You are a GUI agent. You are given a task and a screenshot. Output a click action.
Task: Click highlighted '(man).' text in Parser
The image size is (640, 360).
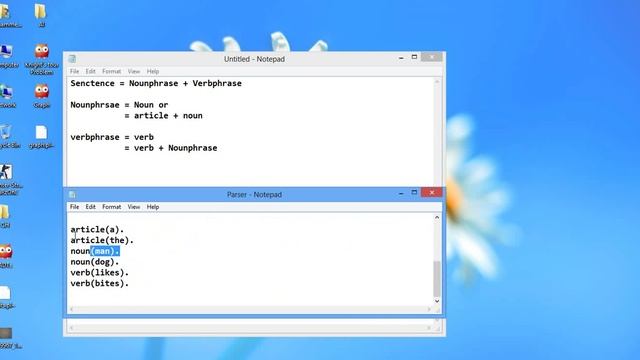105,251
